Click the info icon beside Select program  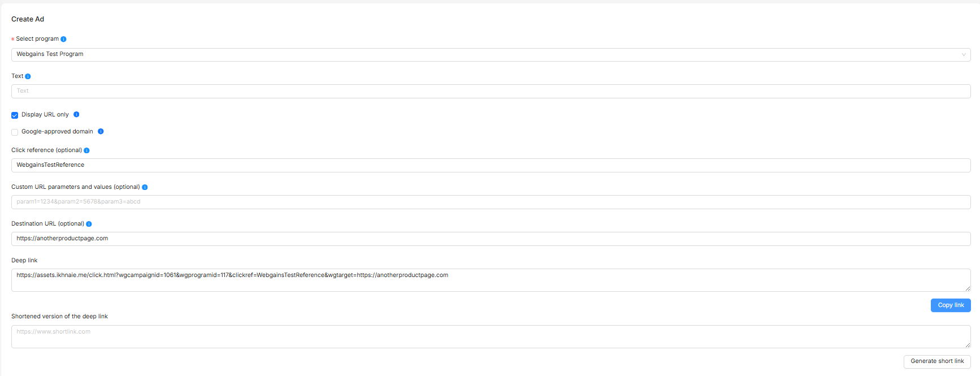click(63, 39)
